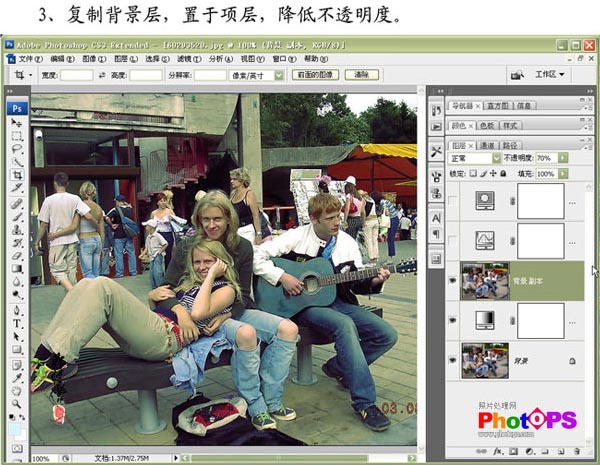This screenshot has height=465, width=600.
Task: Click the 清除 button
Action: (362, 75)
